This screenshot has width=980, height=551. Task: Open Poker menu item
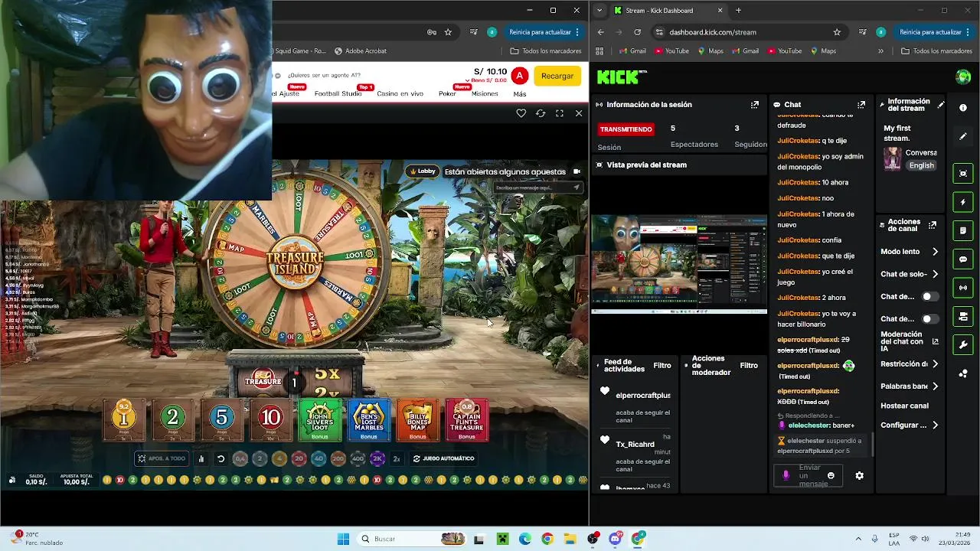[447, 93]
